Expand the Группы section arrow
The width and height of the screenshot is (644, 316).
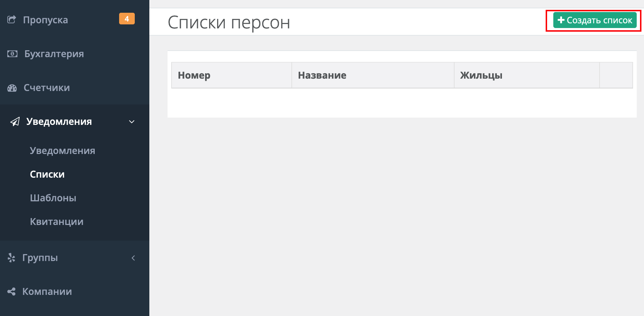click(x=133, y=258)
